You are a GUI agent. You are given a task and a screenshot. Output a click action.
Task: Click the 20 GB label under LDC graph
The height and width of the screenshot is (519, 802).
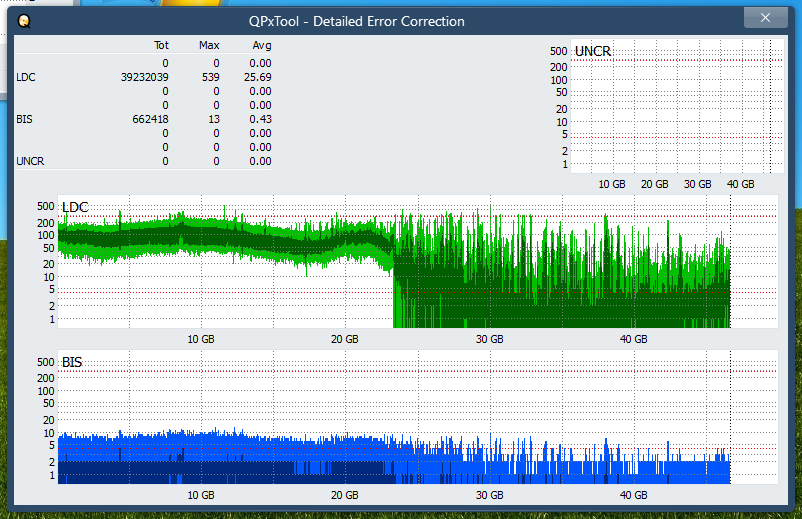344,339
